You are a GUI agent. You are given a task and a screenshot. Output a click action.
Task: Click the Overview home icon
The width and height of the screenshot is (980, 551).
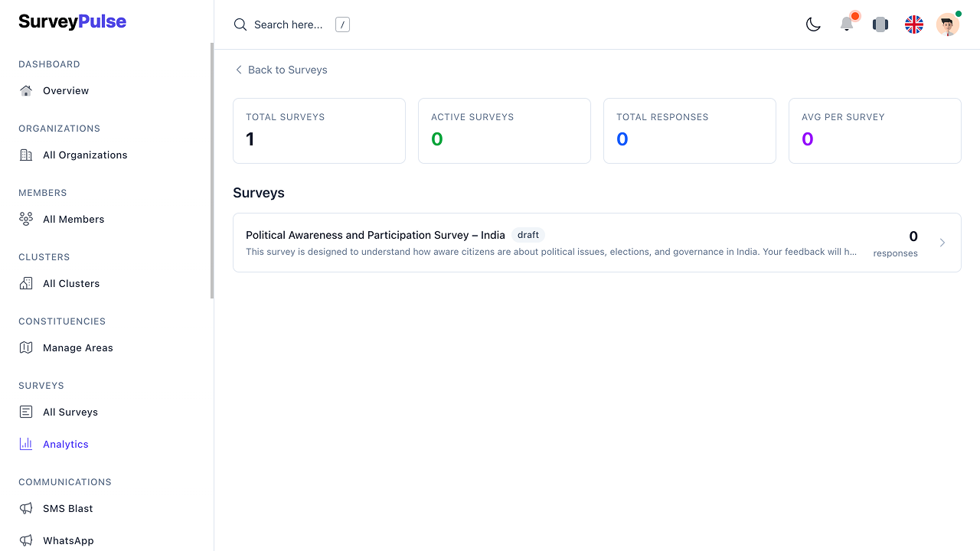click(26, 90)
